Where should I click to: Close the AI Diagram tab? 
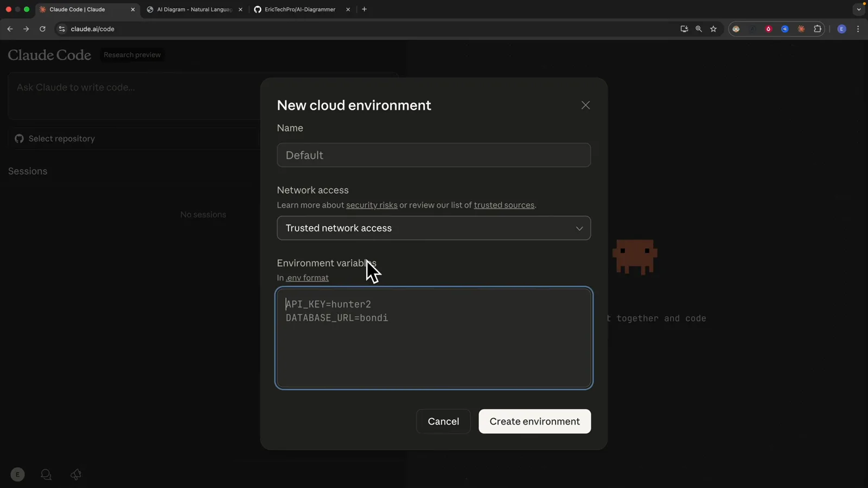pyautogui.click(x=240, y=9)
